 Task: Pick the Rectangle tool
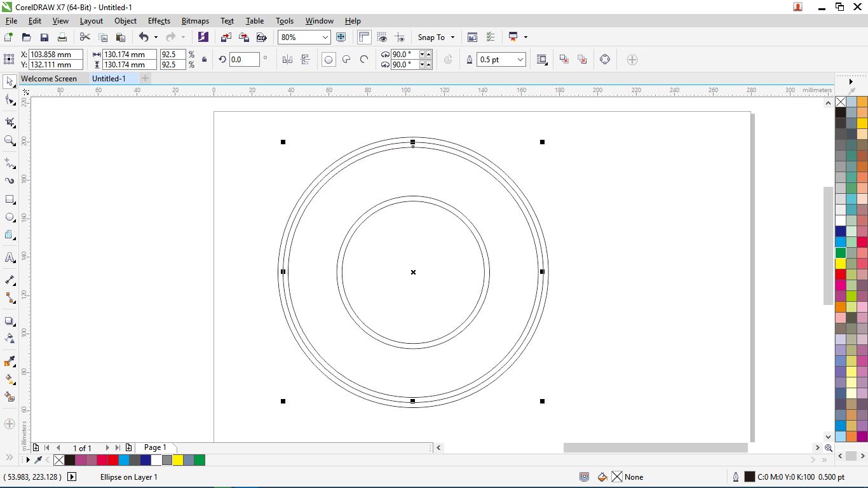10,200
